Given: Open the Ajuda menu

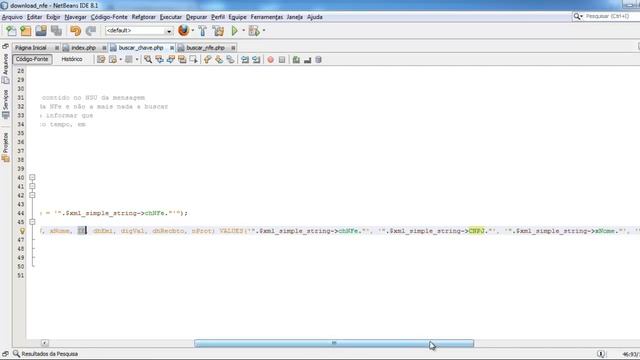Looking at the screenshot, I should (315, 17).
